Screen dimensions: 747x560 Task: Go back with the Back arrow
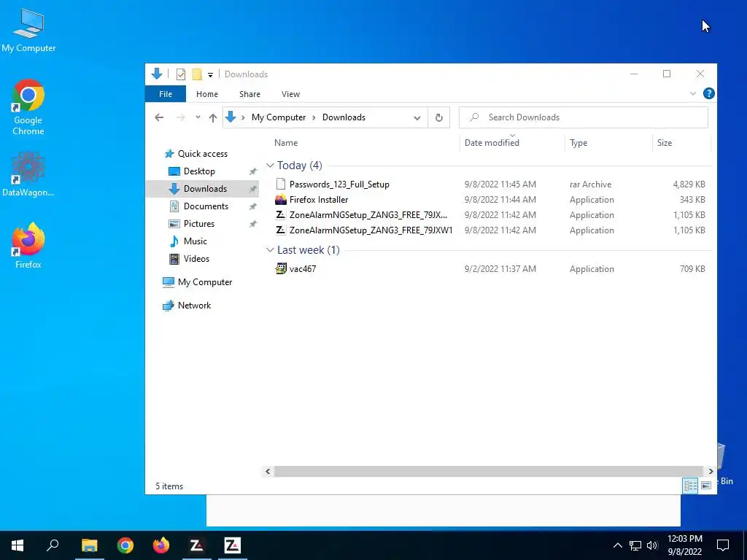159,117
